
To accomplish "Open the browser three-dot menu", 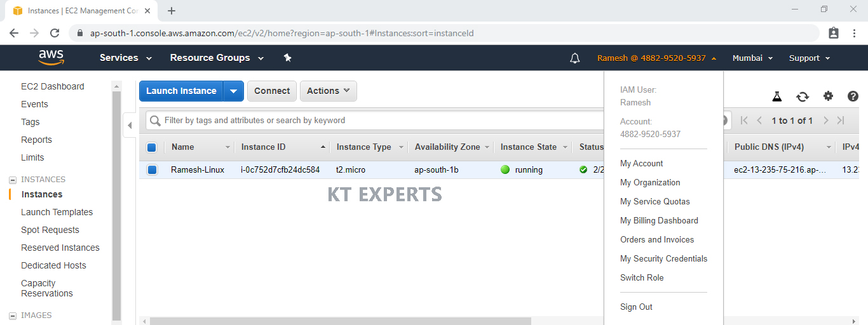I will 855,33.
